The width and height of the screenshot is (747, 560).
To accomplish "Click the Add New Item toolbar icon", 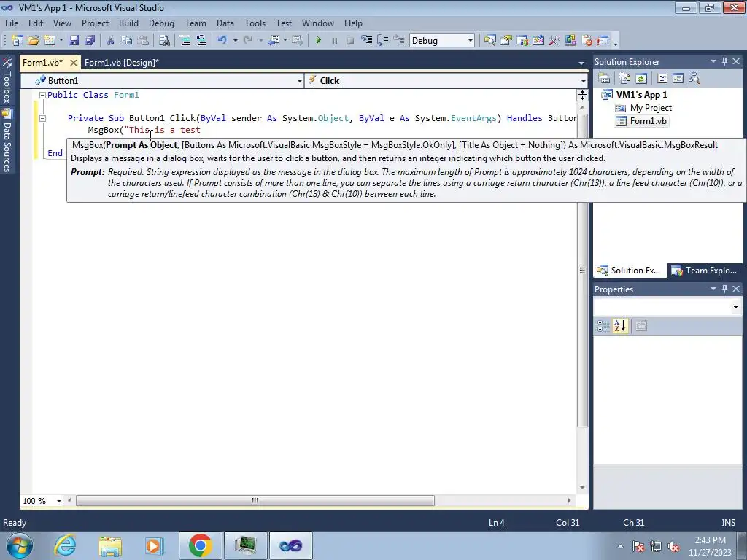I will coord(50,41).
